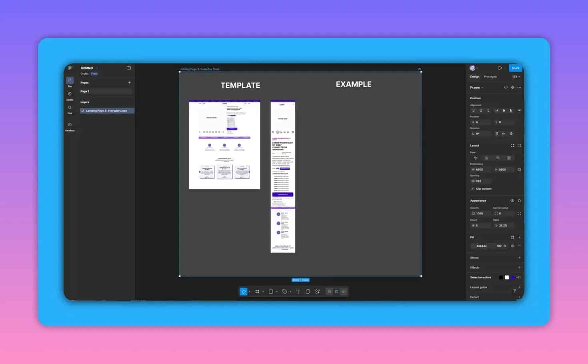Click align bottom icon in Alignment
This screenshot has width=588, height=364.
coord(511,111)
